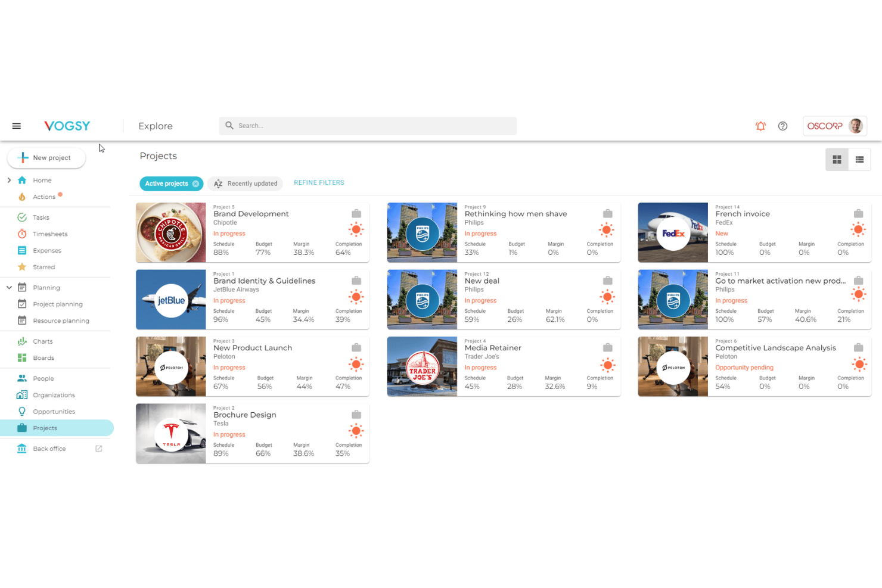This screenshot has height=588, width=882.
Task: Click the briefcase icon on French invoice card
Action: pyautogui.click(x=858, y=214)
